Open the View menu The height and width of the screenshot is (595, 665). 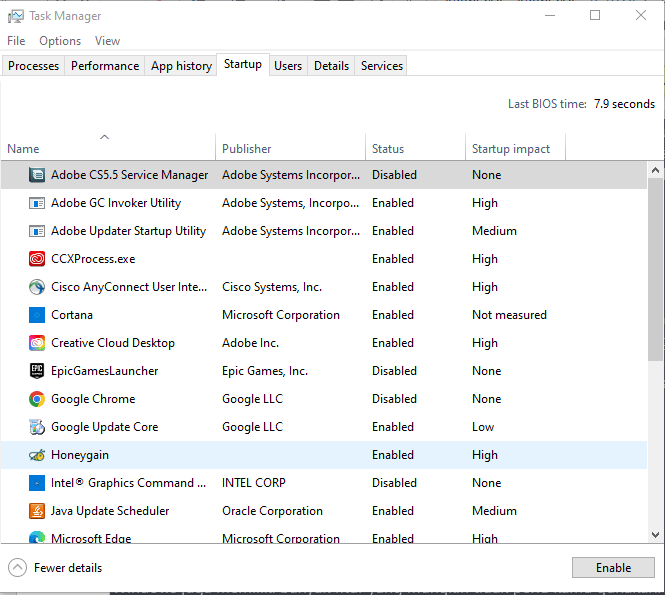coord(107,41)
